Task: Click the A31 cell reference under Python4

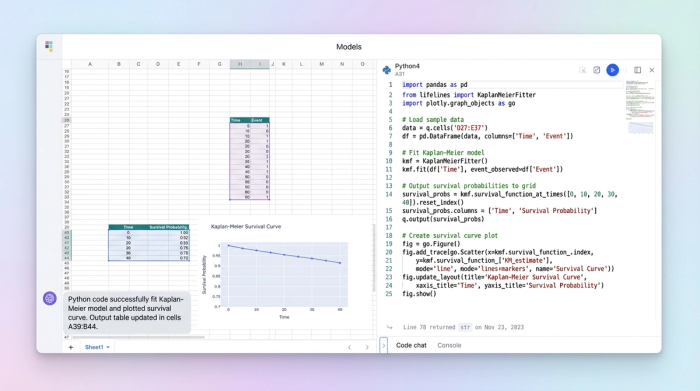Action: tap(400, 74)
